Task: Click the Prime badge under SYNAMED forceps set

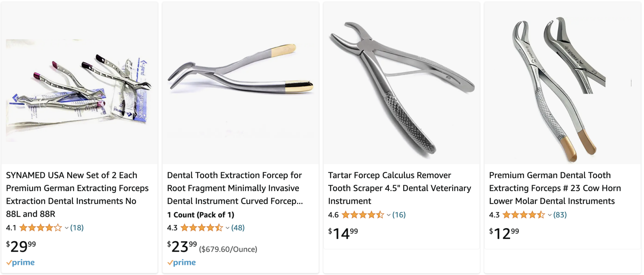Action: tap(21, 262)
